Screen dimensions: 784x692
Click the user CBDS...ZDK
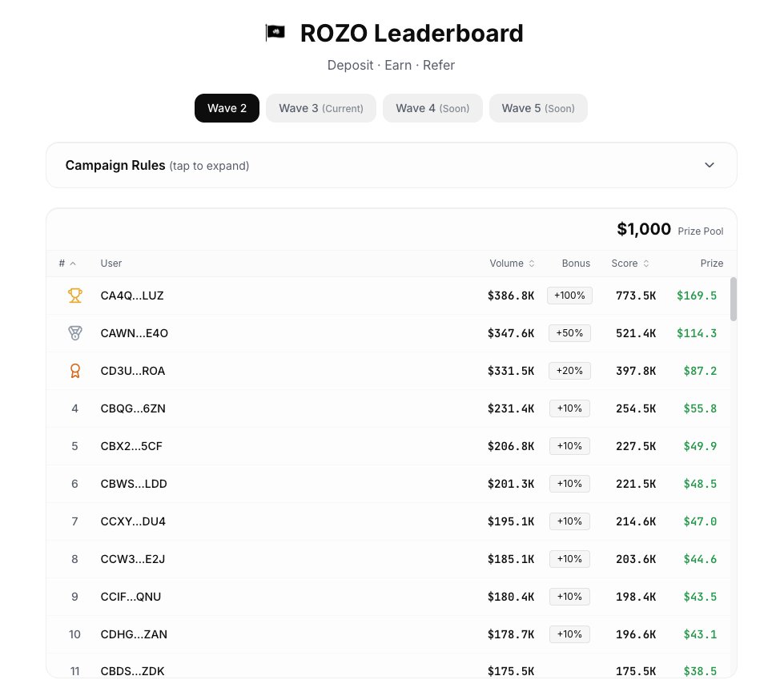pos(132,671)
